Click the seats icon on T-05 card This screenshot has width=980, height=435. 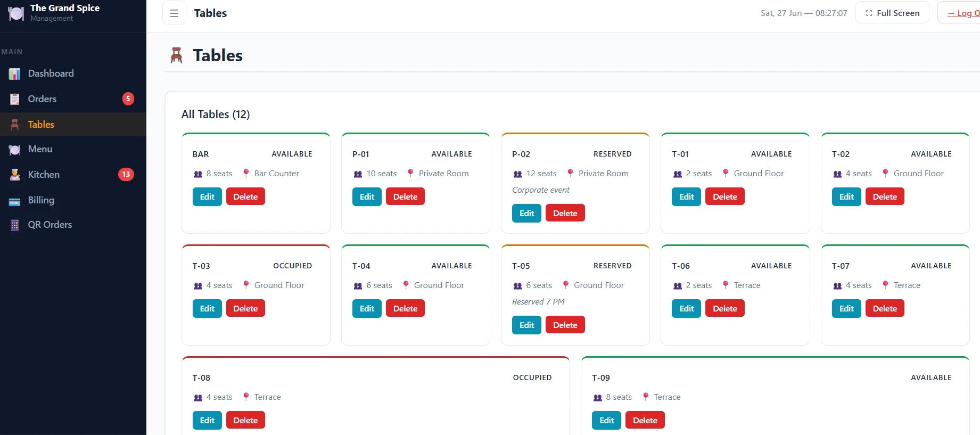coord(517,286)
